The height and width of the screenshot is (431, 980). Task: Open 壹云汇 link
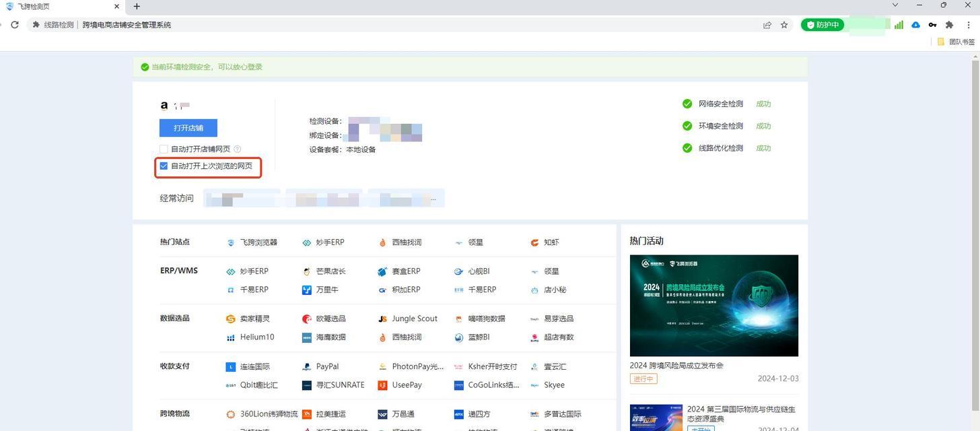tap(549, 367)
